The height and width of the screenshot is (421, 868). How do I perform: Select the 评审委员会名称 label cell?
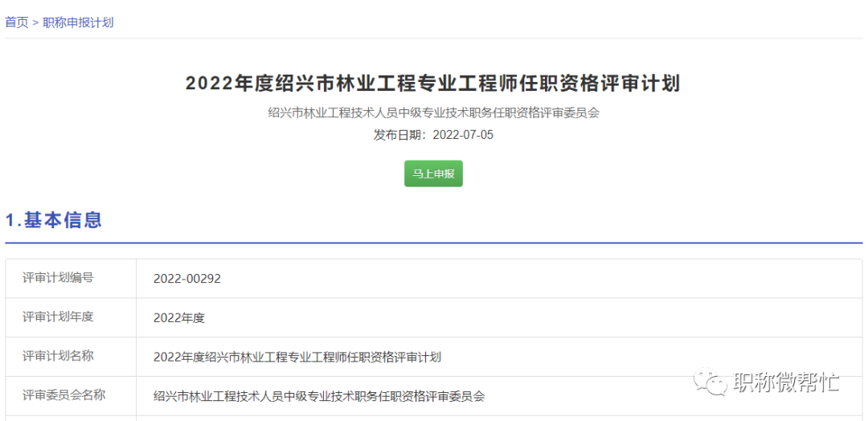pyautogui.click(x=71, y=396)
